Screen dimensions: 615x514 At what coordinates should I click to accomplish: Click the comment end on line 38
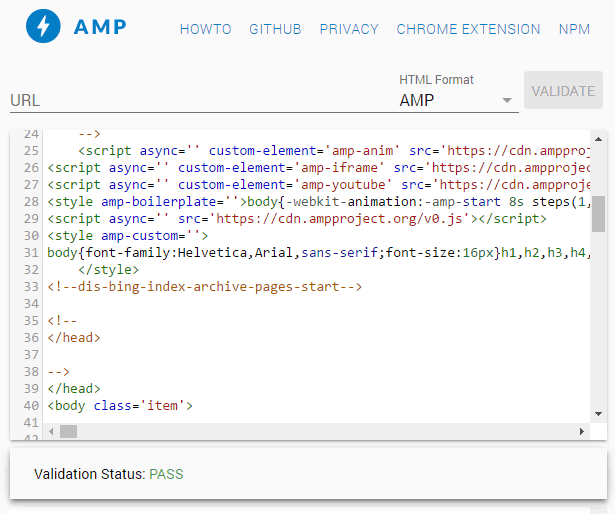click(58, 372)
